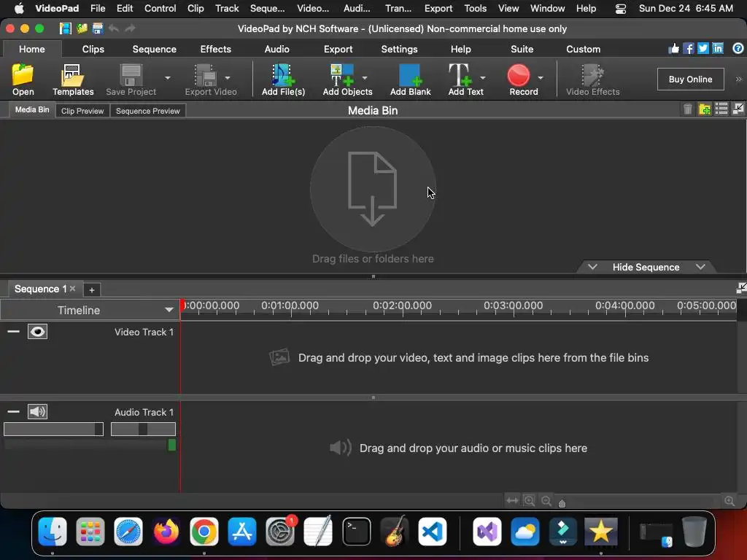Open the Apple menu
The width and height of the screenshot is (747, 560).
19,9
